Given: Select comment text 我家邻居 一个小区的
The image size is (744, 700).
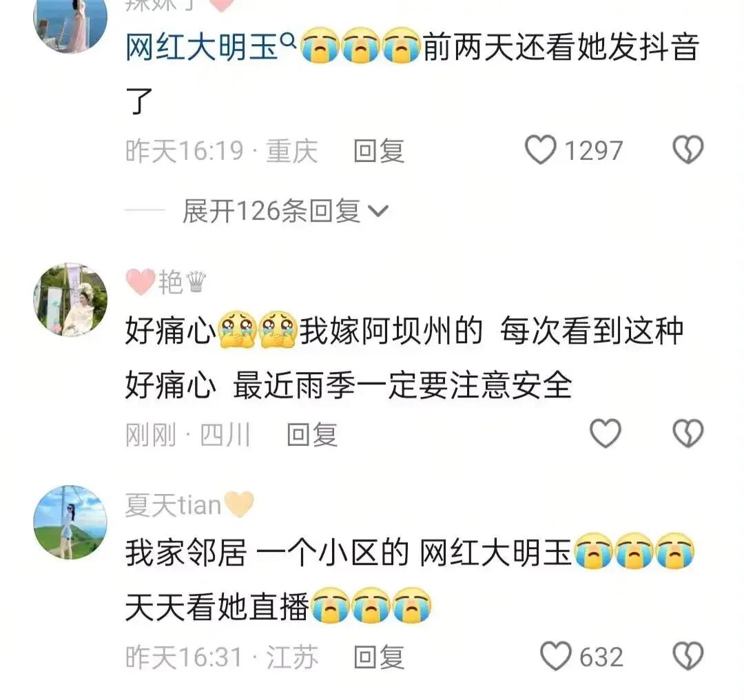Looking at the screenshot, I should 267,553.
